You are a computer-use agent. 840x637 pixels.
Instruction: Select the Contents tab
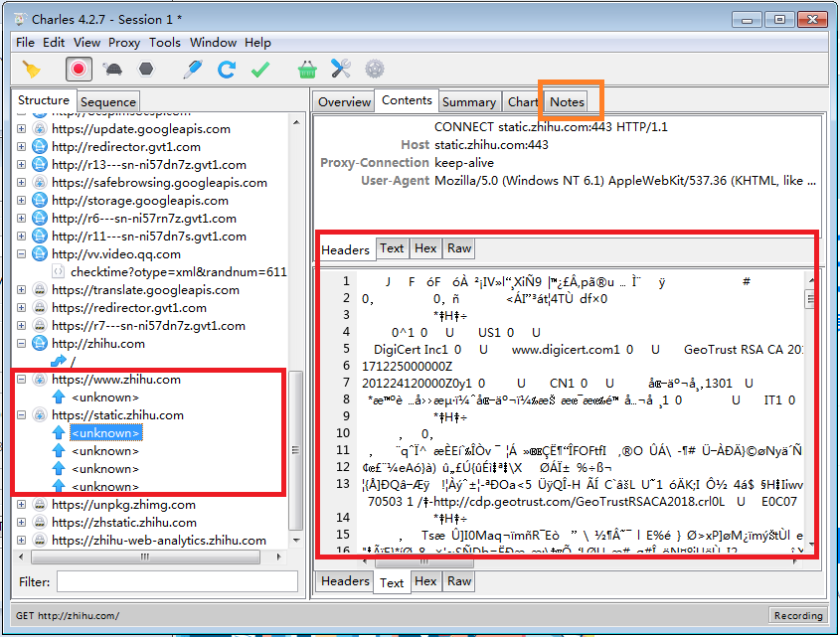407,100
